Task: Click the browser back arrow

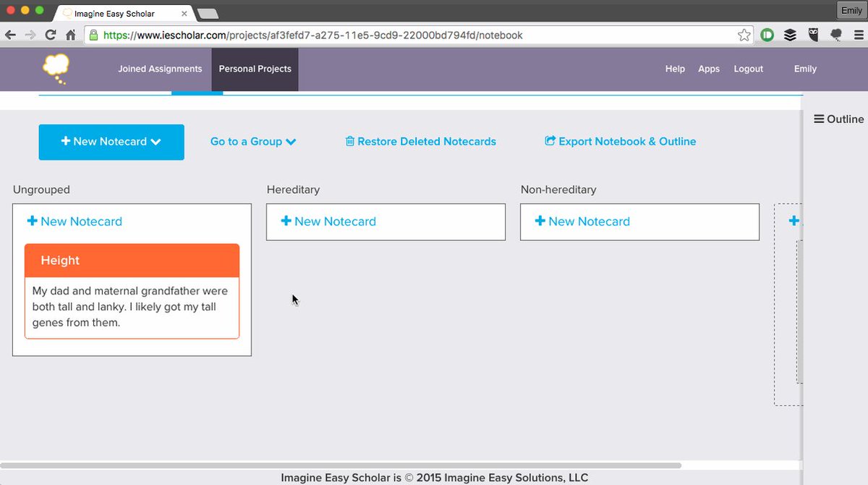Action: pos(10,35)
